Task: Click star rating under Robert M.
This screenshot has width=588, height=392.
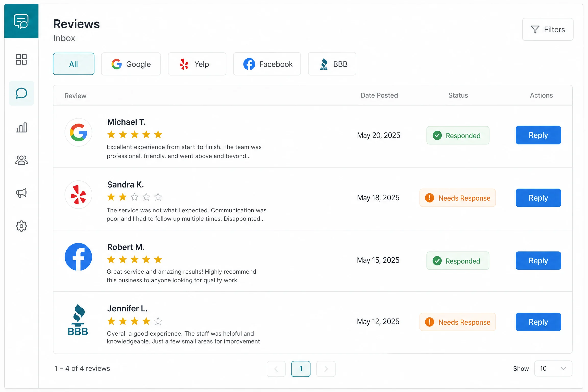Action: [x=135, y=260]
